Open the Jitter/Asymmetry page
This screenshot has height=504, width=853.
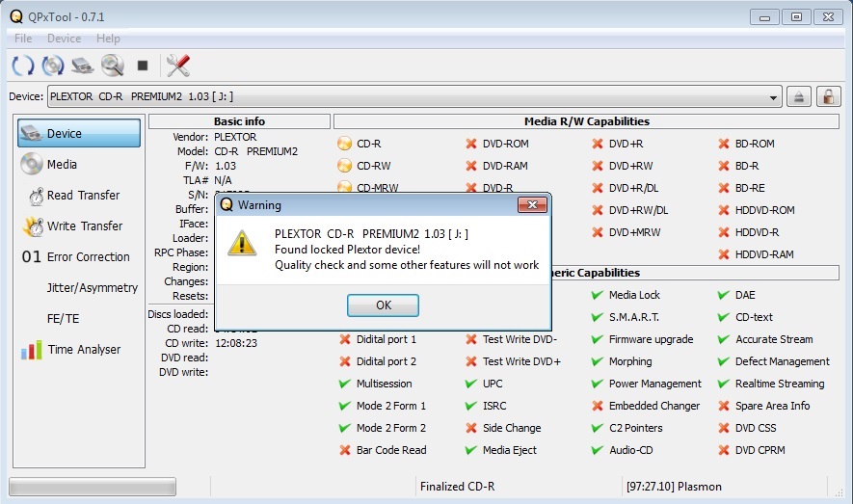coord(79,287)
